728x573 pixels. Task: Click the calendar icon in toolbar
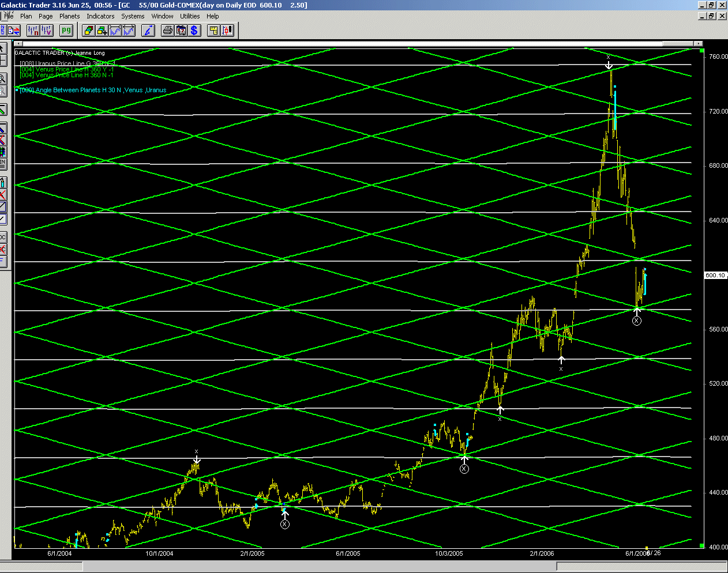coord(181,30)
